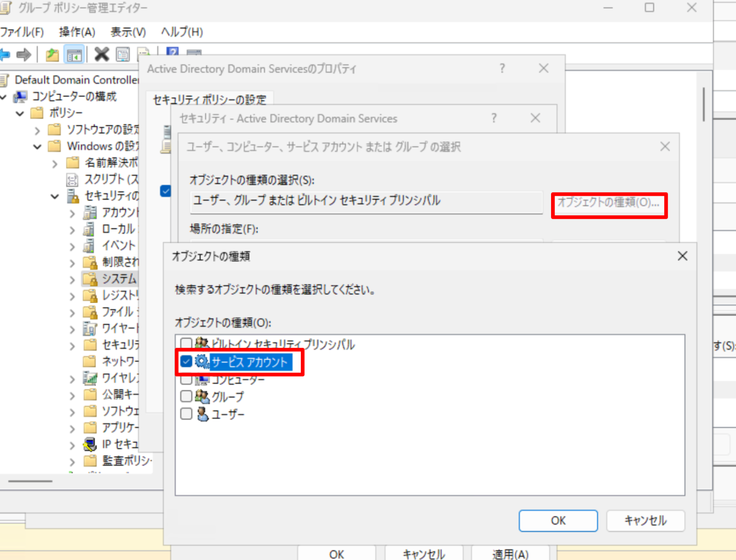Click the コンピューターの構成 computer icon
The height and width of the screenshot is (560, 736).
pyautogui.click(x=21, y=97)
